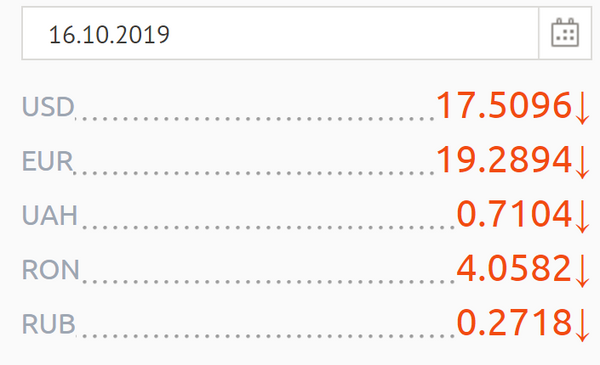Select the EUR rate 19.2894

click(504, 160)
